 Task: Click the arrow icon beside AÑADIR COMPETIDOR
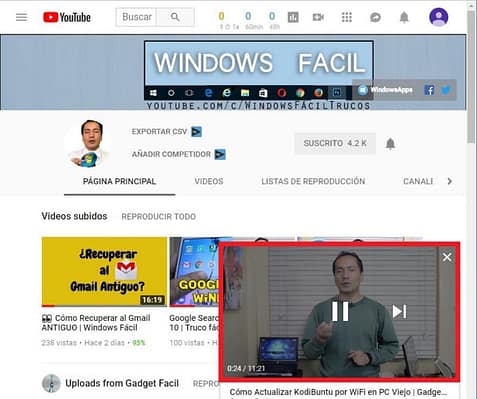click(x=220, y=154)
